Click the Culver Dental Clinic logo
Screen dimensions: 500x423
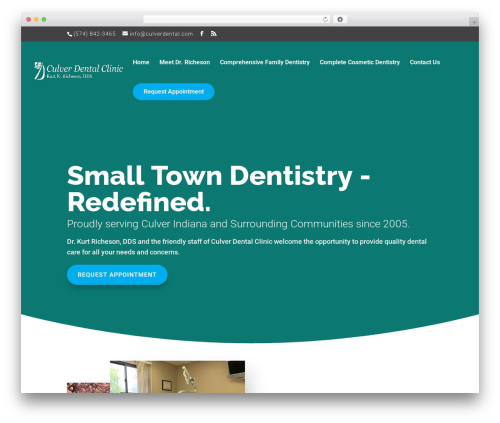pos(79,71)
